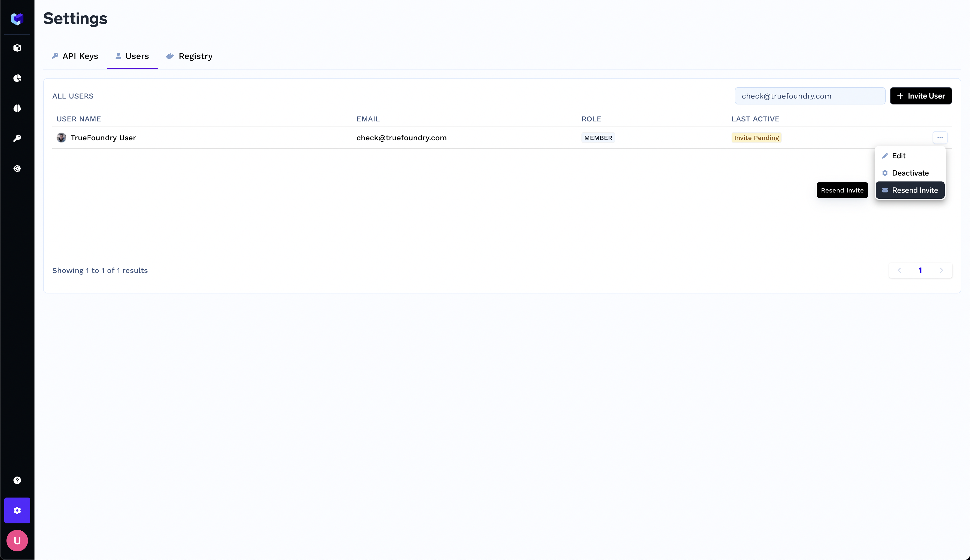Viewport: 970px width, 560px height.
Task: Switch to the Registry tab
Action: click(189, 56)
